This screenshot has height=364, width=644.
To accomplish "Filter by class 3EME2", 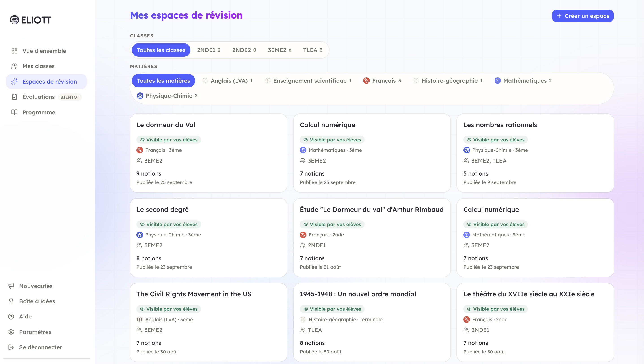I will pyautogui.click(x=279, y=50).
